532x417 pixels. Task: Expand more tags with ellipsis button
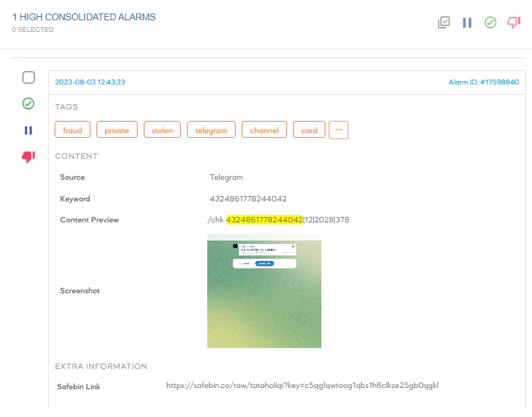point(339,130)
